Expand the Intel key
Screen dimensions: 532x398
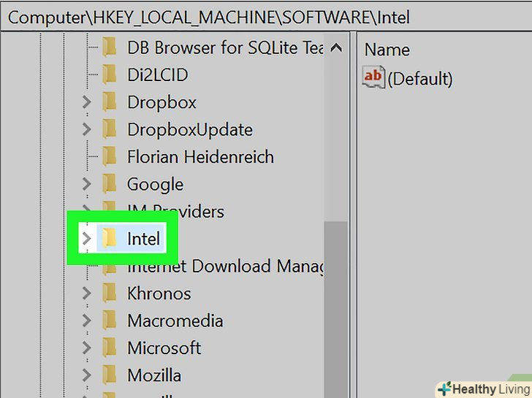(x=87, y=238)
